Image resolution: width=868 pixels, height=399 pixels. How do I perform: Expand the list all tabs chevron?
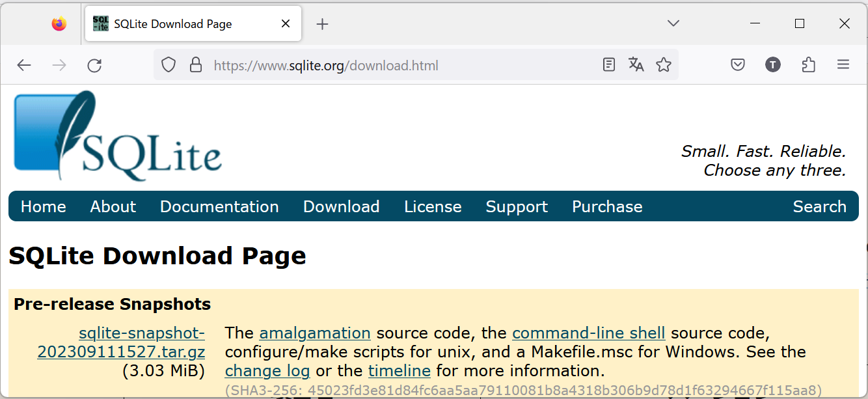tap(673, 24)
